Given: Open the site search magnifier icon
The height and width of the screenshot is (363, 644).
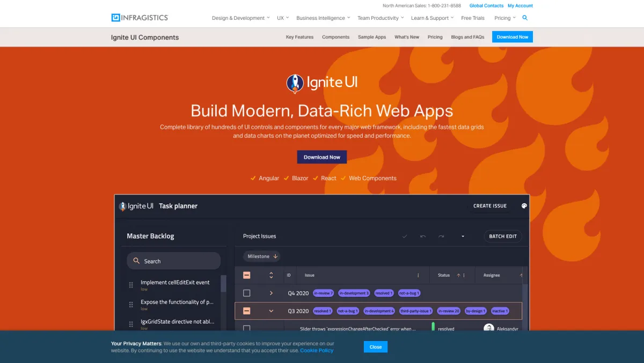Looking at the screenshot, I should [x=525, y=18].
